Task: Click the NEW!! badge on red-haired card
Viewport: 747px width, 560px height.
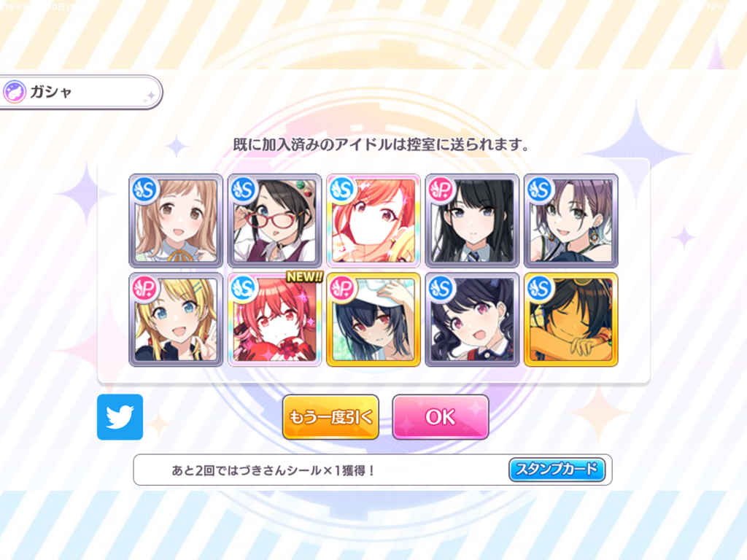Action: coord(305,276)
